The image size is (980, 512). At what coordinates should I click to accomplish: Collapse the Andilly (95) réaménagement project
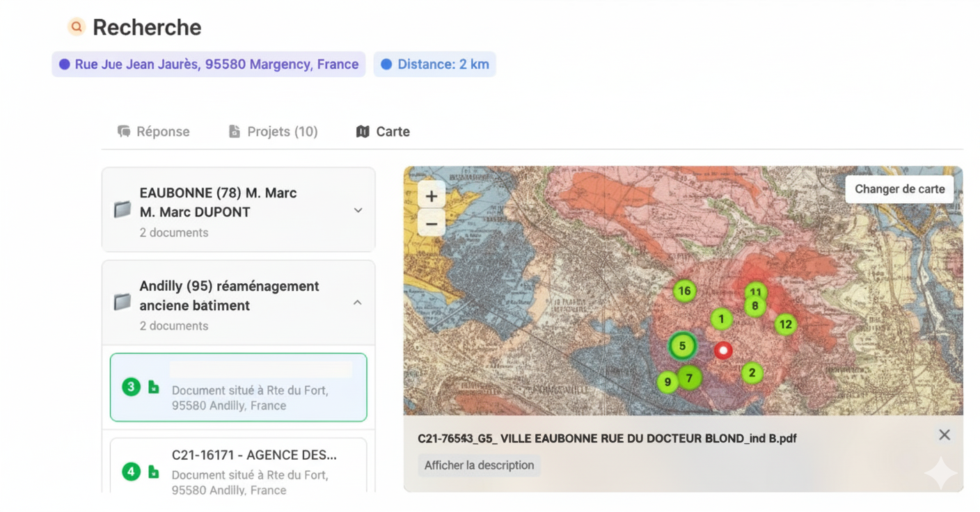coord(358,303)
